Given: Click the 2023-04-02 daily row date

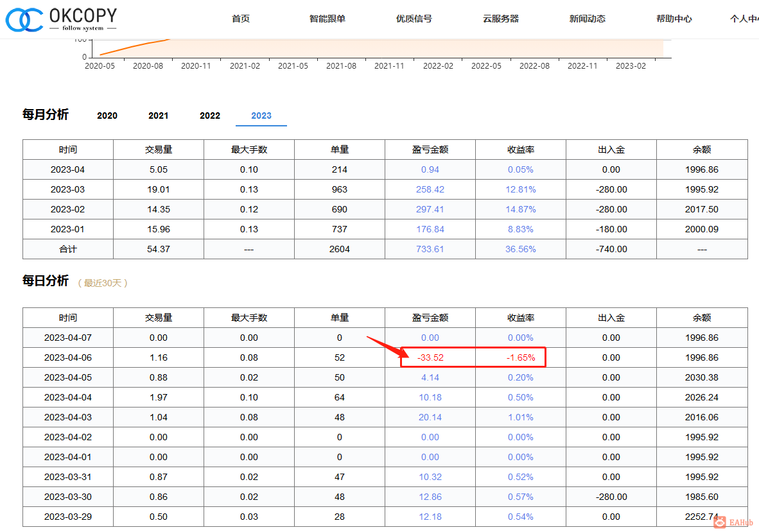Looking at the screenshot, I should pos(68,437).
